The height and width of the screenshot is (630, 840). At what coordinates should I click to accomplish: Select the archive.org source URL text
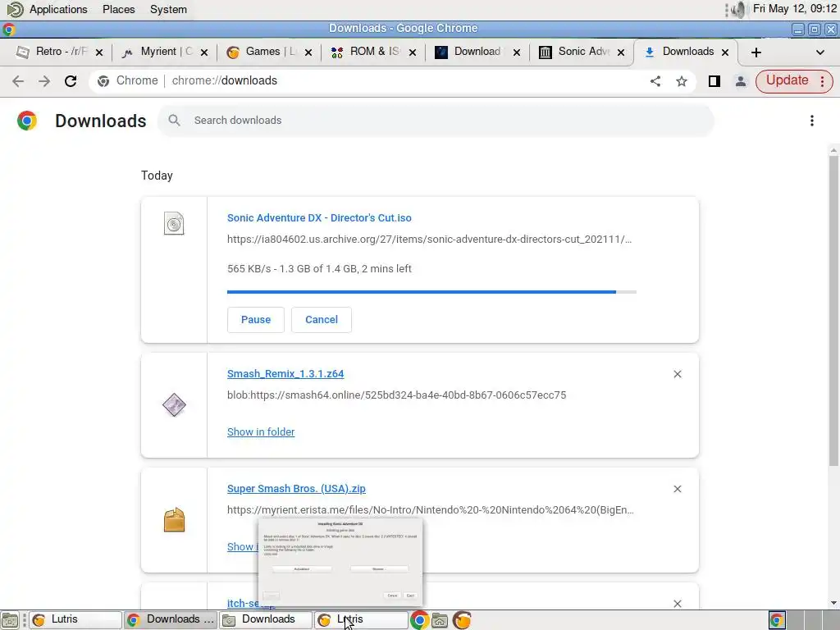[430, 240]
